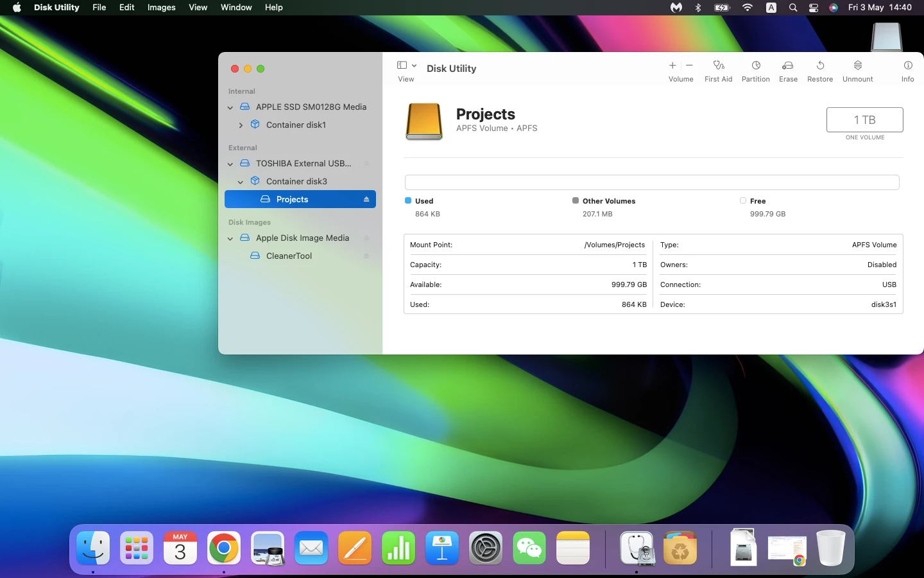Click the battery status icon
This screenshot has width=924, height=578.
coord(723,8)
